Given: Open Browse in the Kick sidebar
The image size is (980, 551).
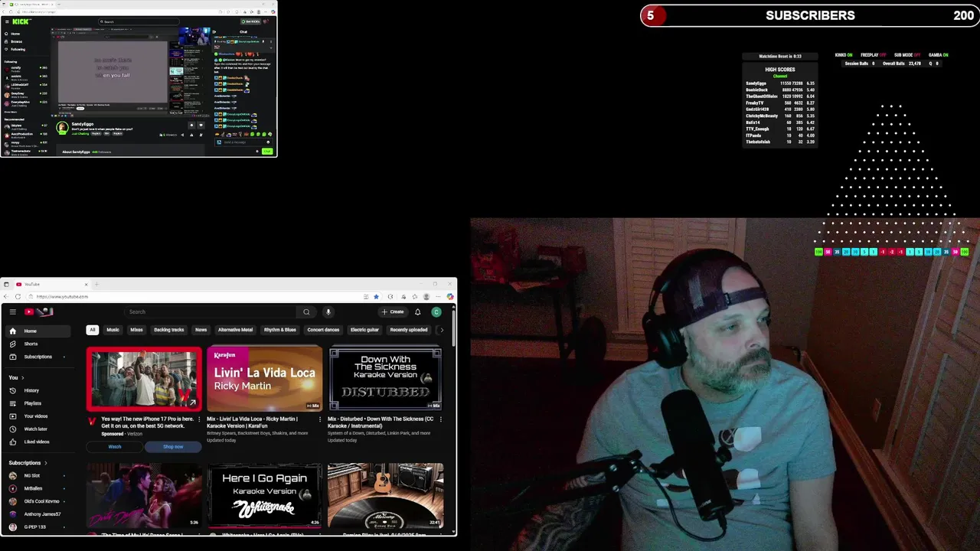Looking at the screenshot, I should coord(16,41).
